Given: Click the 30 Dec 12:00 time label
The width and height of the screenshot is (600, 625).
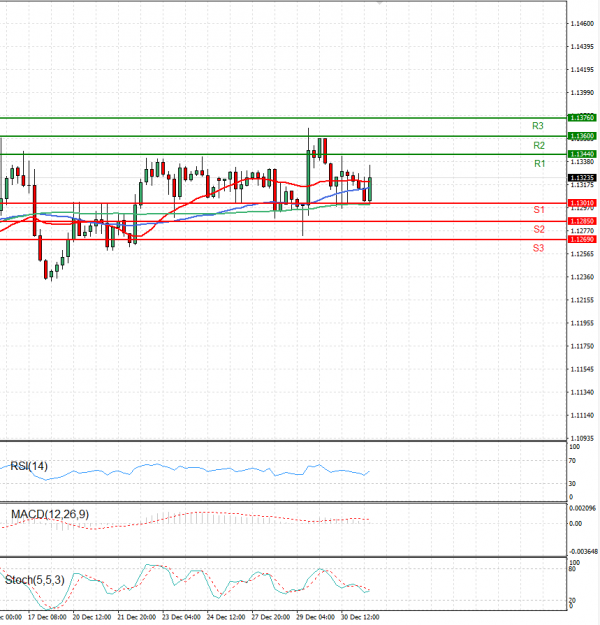Looking at the screenshot, I should pyautogui.click(x=360, y=617).
